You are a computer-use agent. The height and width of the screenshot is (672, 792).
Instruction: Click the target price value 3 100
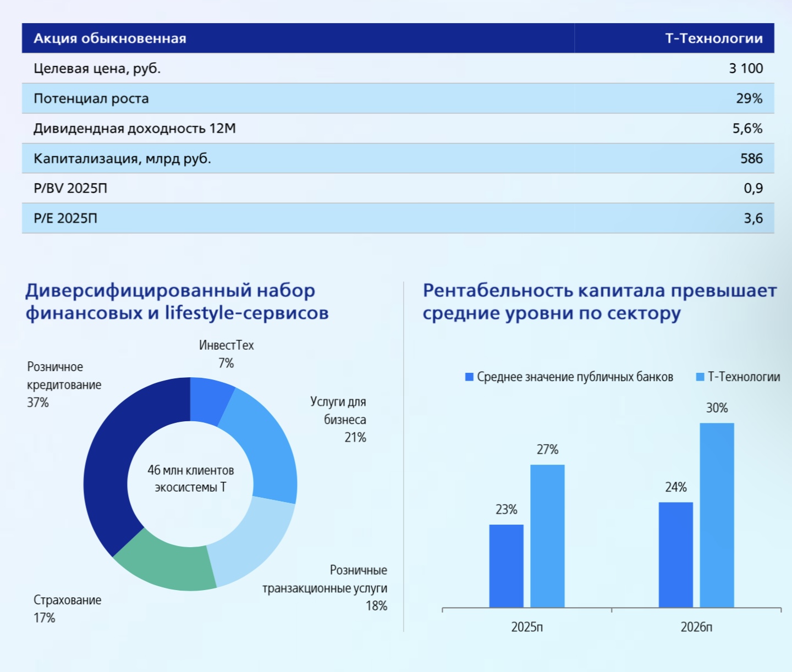tap(746, 68)
